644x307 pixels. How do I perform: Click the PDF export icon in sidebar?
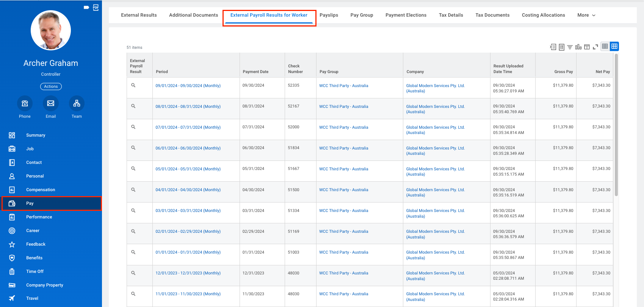point(96,7)
